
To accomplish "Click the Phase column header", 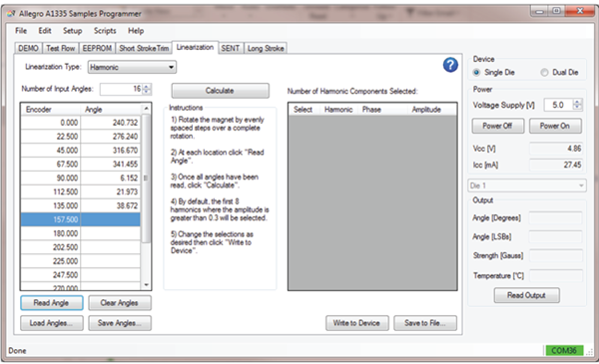I will pyautogui.click(x=371, y=110).
